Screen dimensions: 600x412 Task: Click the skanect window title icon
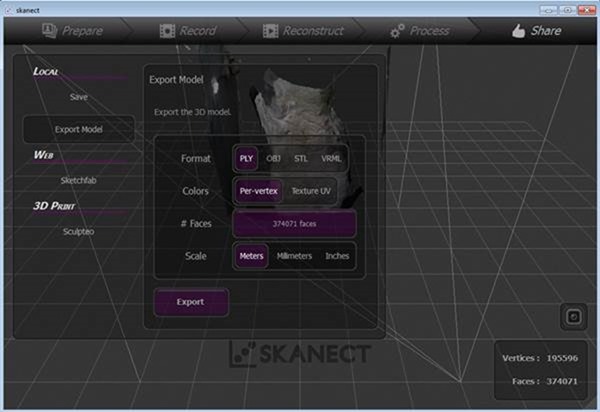coord(8,10)
